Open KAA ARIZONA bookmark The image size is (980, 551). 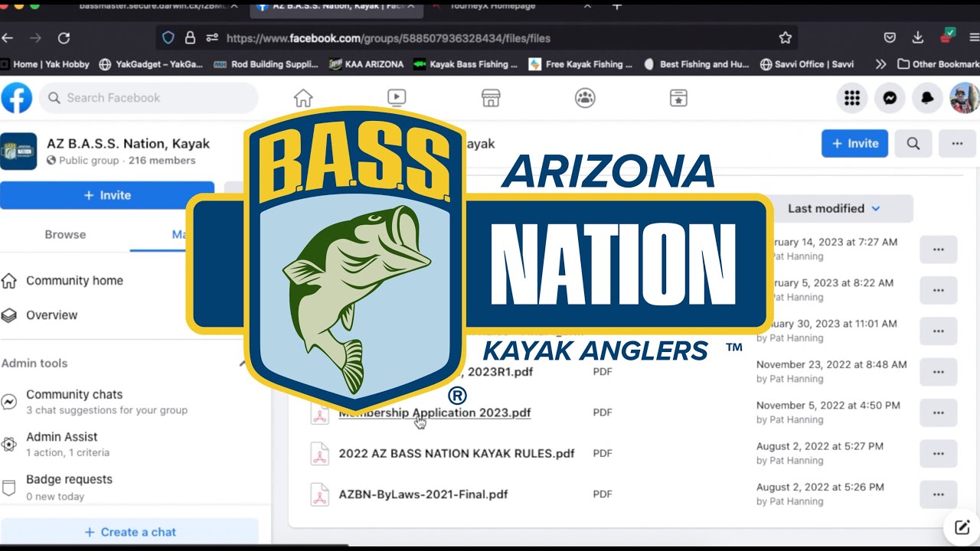point(366,64)
